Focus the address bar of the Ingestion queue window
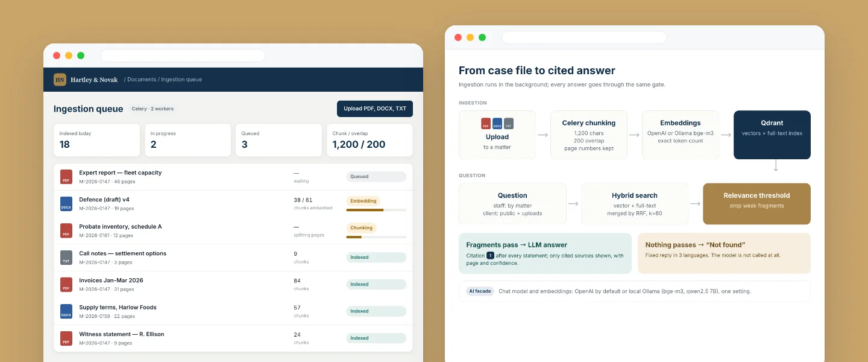Image resolution: width=868 pixels, height=362 pixels. point(183,56)
